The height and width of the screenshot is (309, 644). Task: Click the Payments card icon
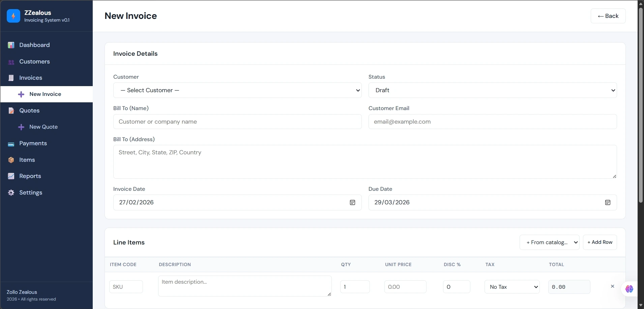coord(11,144)
